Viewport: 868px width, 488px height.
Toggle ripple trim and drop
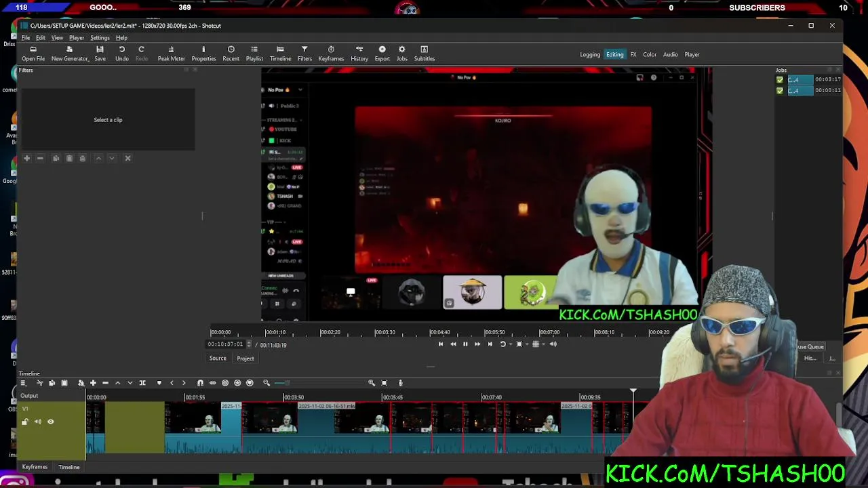pos(225,384)
